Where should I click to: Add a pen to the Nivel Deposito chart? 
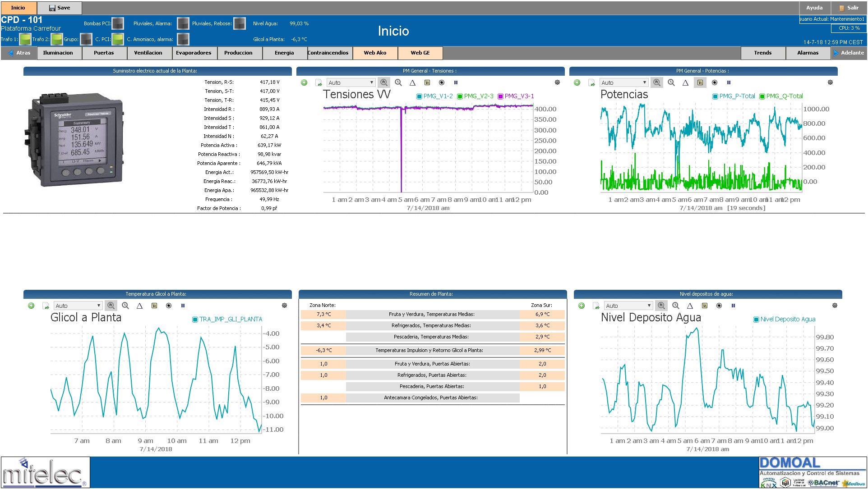pos(582,306)
